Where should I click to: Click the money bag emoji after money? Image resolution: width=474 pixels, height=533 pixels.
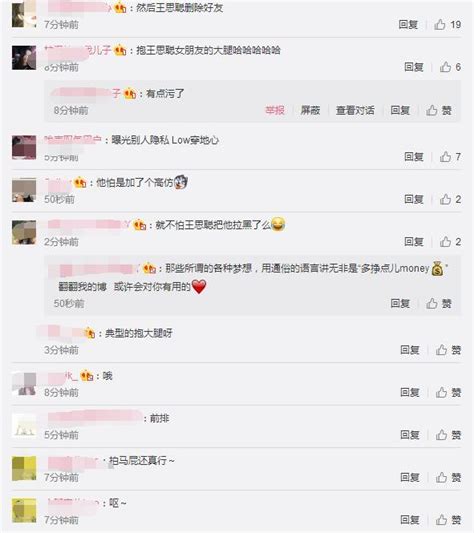click(437, 269)
